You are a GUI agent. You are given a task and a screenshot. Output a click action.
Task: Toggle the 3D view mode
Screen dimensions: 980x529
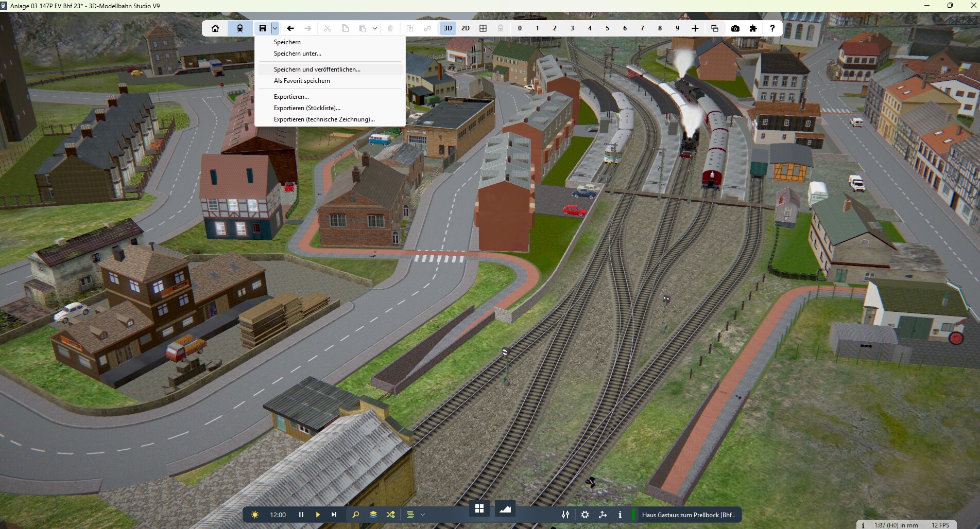448,28
